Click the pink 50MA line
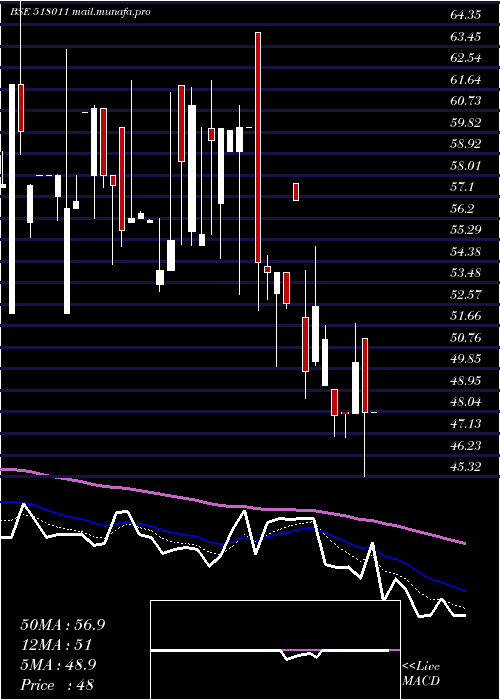This screenshot has height=700, width=500. point(232,505)
